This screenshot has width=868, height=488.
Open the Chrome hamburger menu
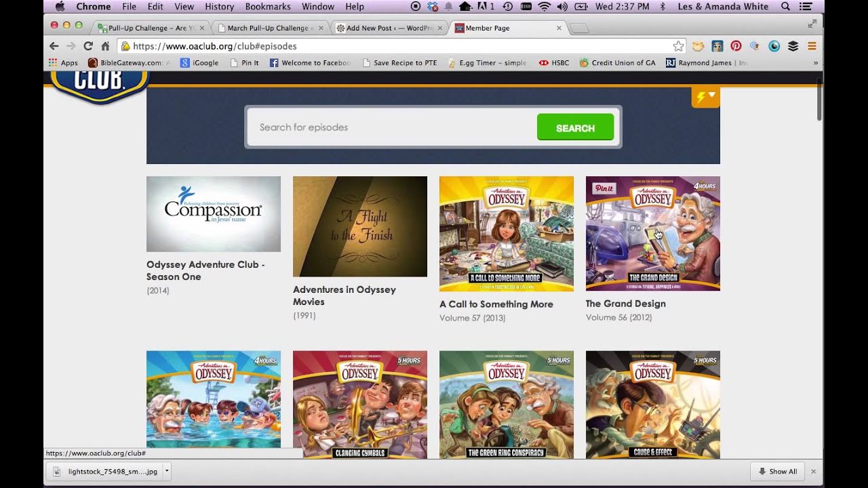click(x=812, y=46)
